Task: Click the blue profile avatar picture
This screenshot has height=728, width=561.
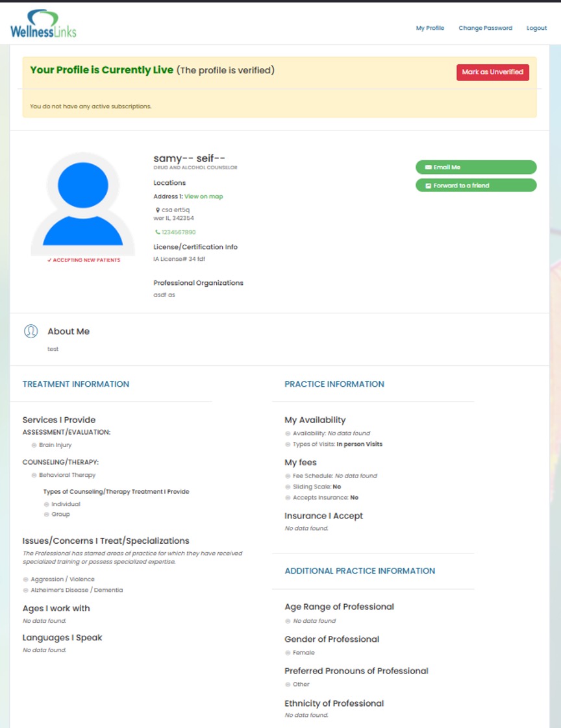Action: click(83, 204)
